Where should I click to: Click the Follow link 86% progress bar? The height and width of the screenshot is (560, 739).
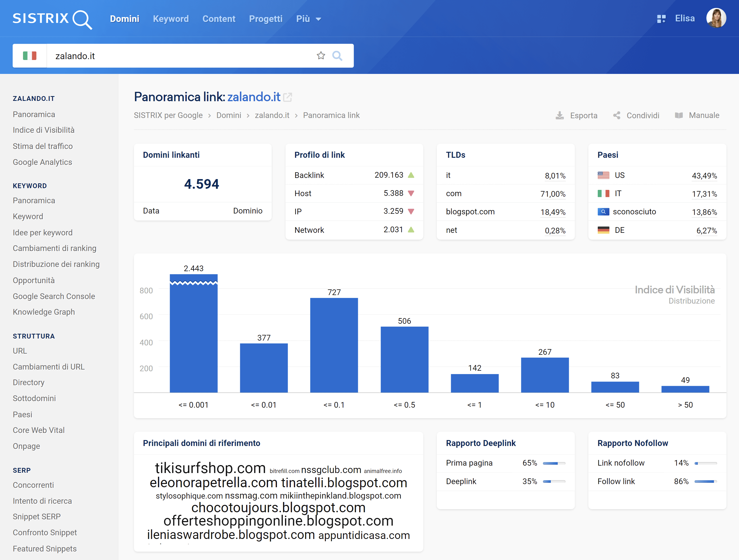click(705, 482)
